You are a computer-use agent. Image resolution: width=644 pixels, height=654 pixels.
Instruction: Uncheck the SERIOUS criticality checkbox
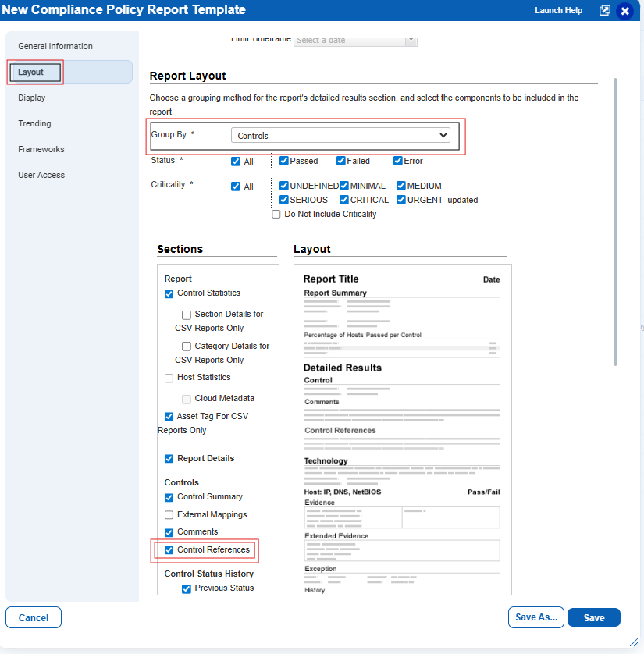click(284, 200)
